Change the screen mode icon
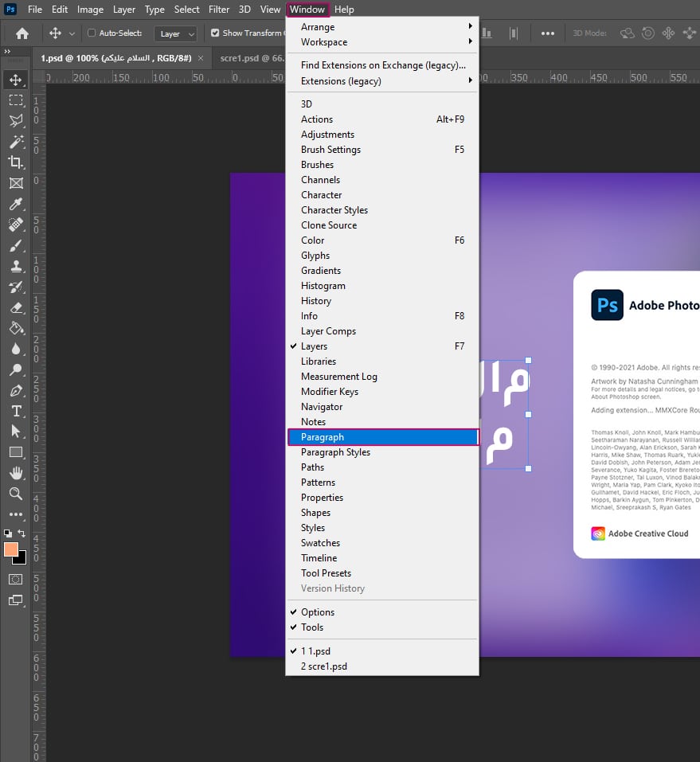700x762 pixels. coord(16,600)
